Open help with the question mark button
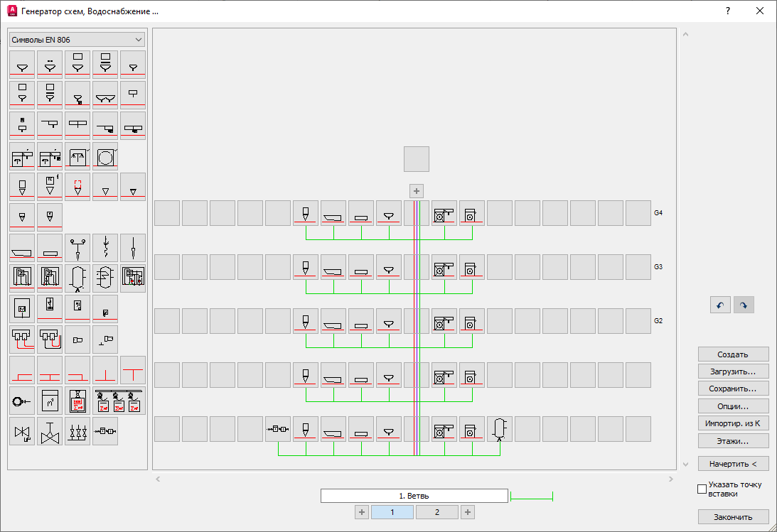 pos(727,11)
